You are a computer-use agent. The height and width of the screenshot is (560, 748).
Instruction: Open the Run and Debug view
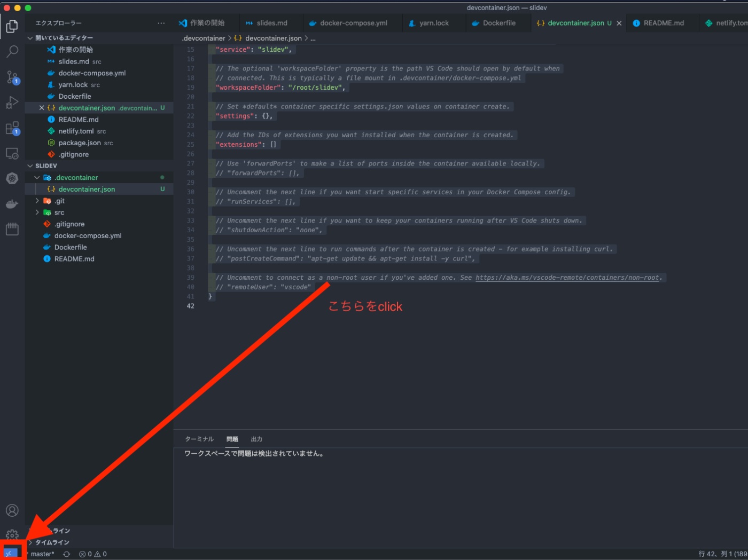point(12,101)
